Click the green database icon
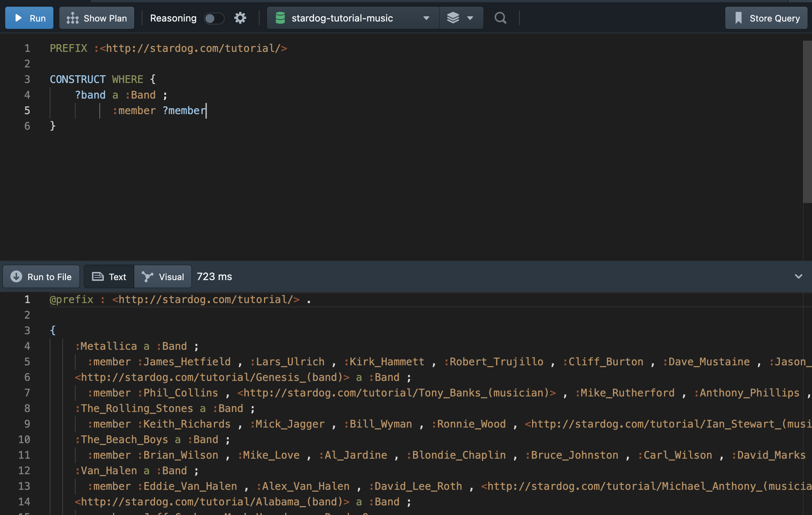 [x=280, y=18]
